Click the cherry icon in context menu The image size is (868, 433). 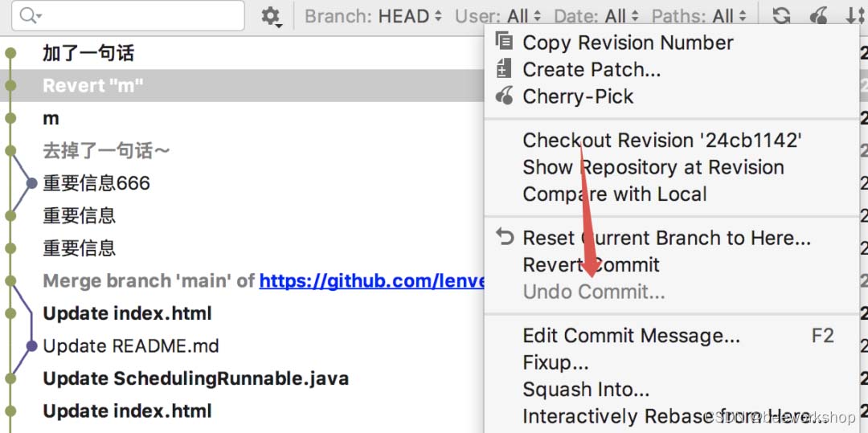click(504, 96)
